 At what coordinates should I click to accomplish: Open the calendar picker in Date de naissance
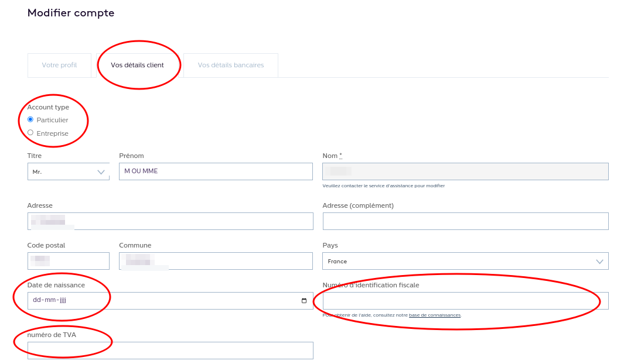tap(304, 301)
